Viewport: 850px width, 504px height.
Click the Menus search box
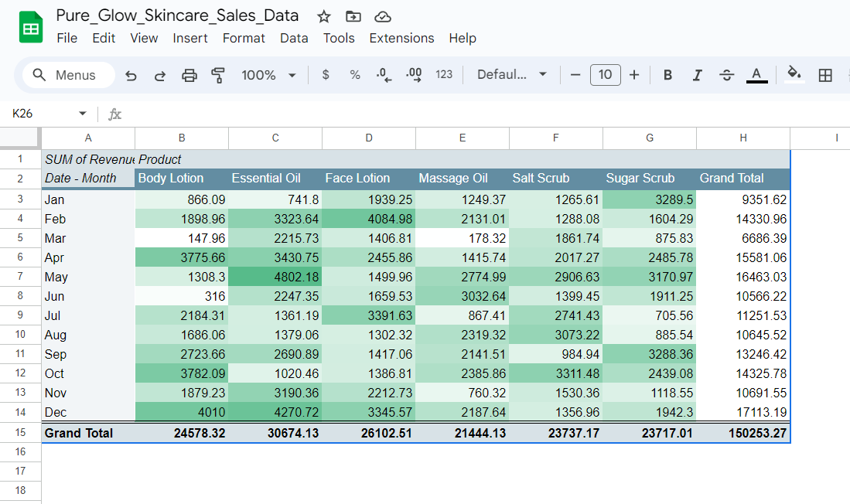coord(69,75)
